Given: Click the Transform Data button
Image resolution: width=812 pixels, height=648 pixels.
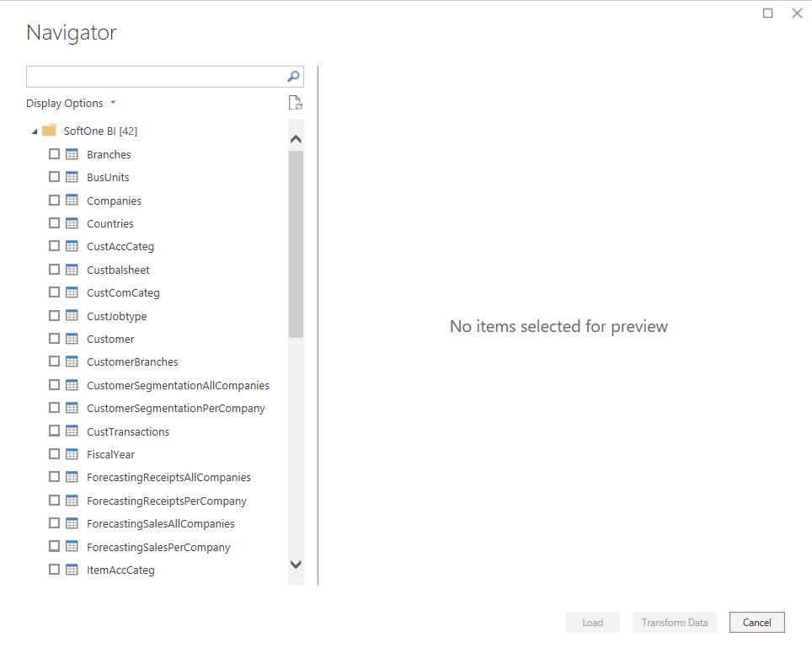Looking at the screenshot, I should [674, 622].
